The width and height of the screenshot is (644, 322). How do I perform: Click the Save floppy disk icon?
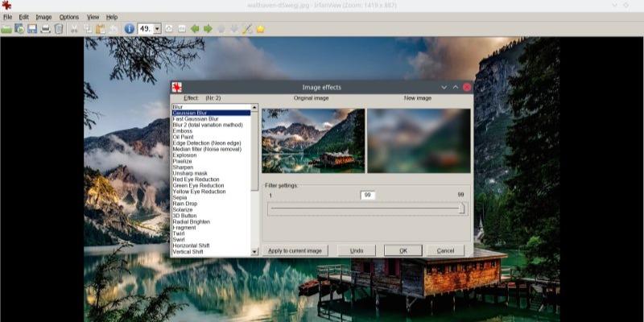tap(32, 29)
